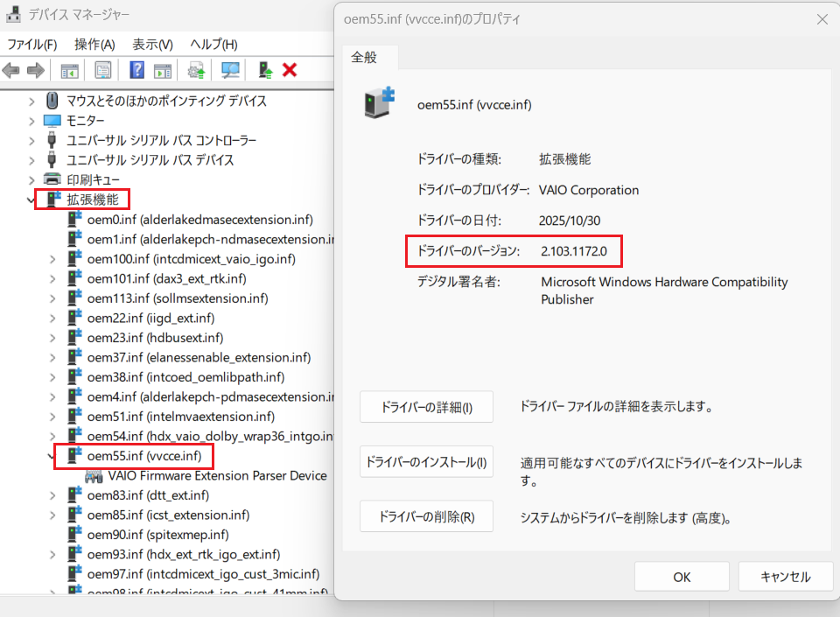Click the red X remove driver toolbar icon
The width and height of the screenshot is (840, 617).
(x=290, y=70)
